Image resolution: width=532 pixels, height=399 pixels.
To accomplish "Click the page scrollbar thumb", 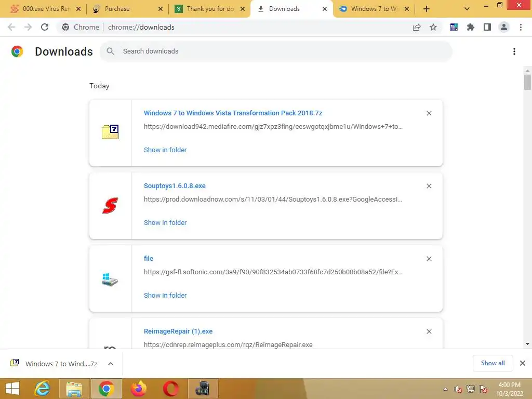I will [527, 82].
